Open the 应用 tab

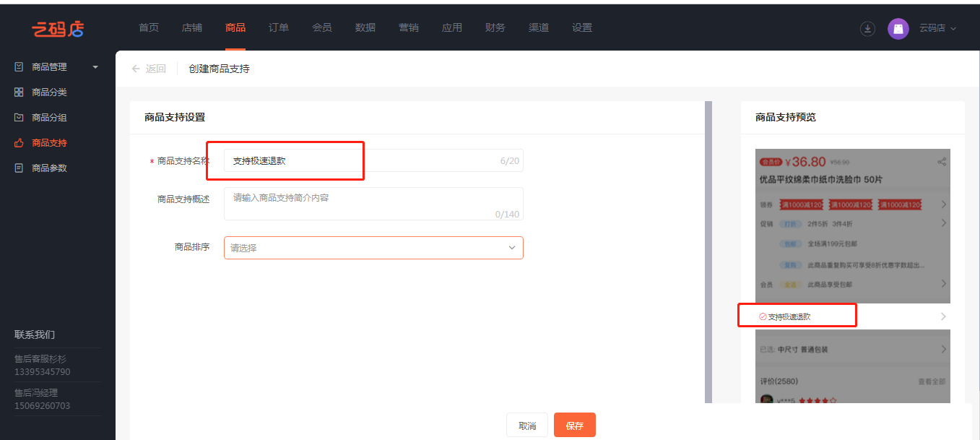pyautogui.click(x=452, y=27)
